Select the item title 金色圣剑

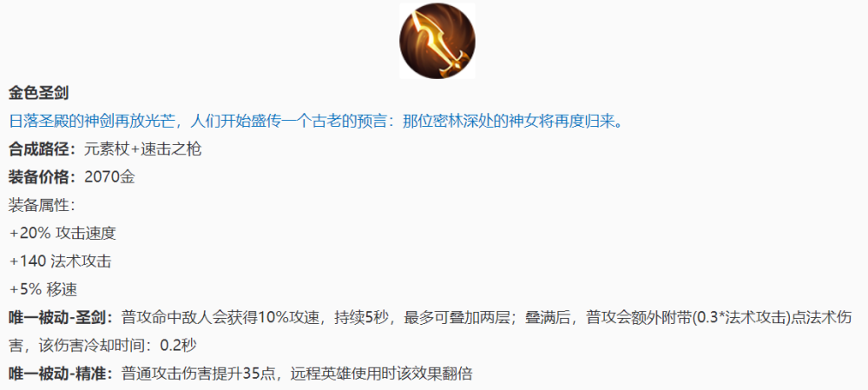(38, 93)
